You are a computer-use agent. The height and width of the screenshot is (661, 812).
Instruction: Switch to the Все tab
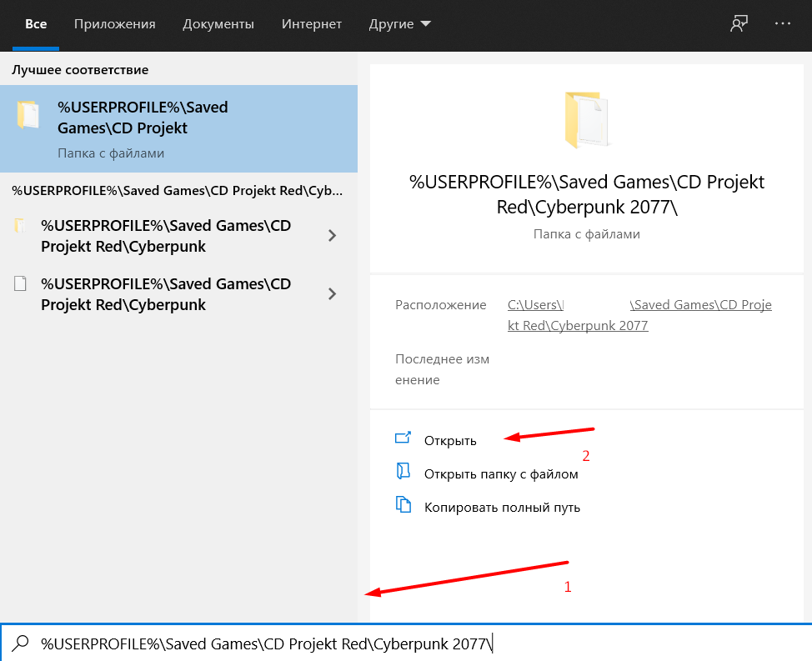click(36, 24)
